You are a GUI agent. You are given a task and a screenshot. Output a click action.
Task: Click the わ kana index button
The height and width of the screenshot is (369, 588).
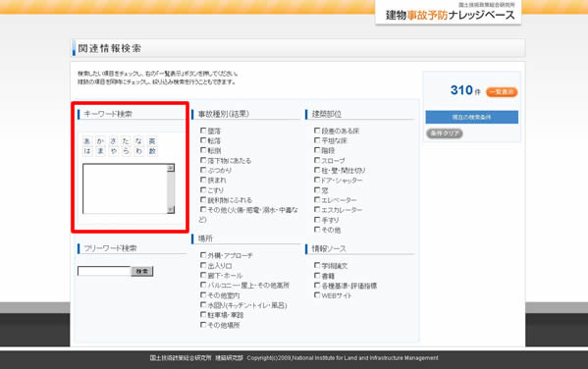tap(139, 151)
